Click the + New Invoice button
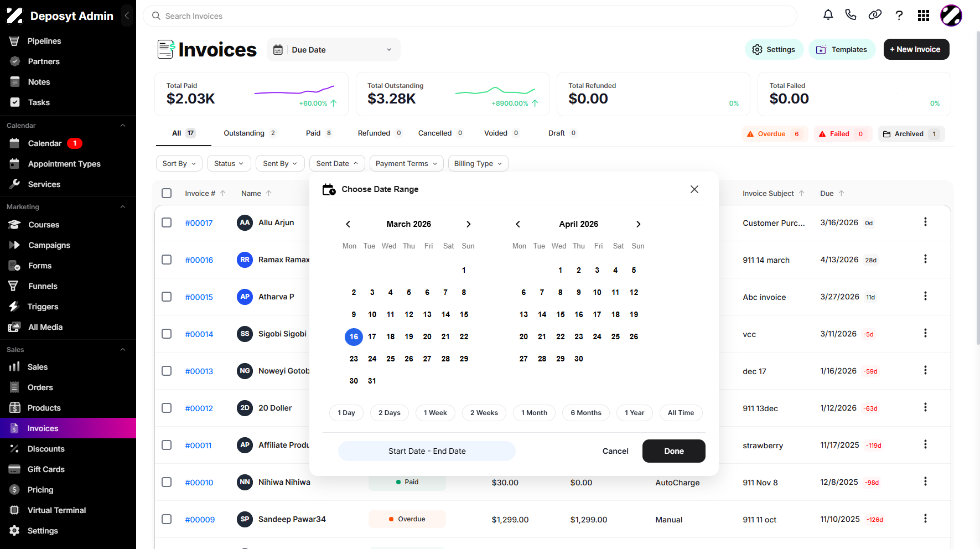This screenshot has height=549, width=980. tap(916, 49)
